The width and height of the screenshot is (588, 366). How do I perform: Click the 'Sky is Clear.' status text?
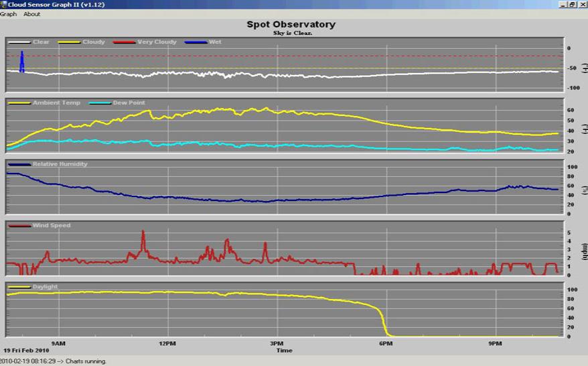point(293,33)
